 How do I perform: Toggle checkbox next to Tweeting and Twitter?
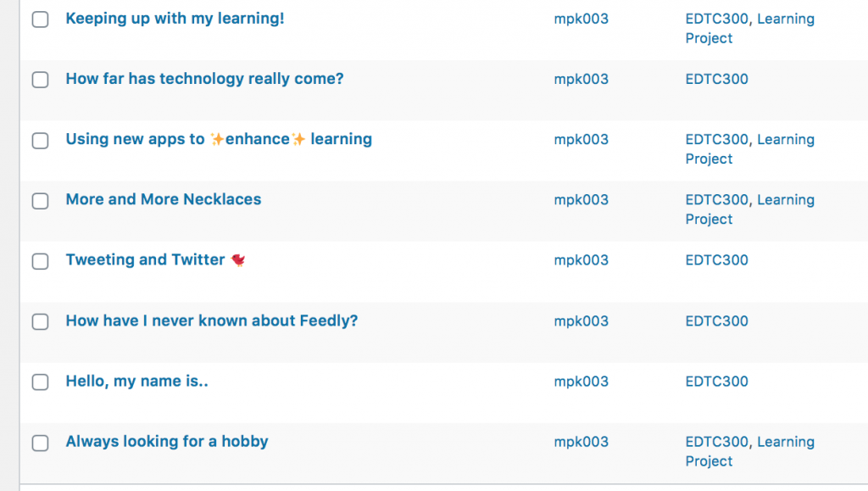click(40, 261)
